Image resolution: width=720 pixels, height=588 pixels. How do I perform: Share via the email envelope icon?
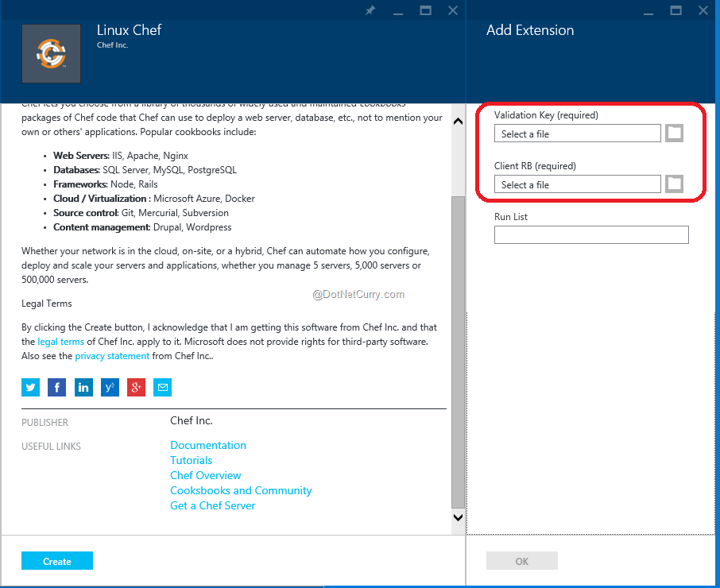pos(163,387)
